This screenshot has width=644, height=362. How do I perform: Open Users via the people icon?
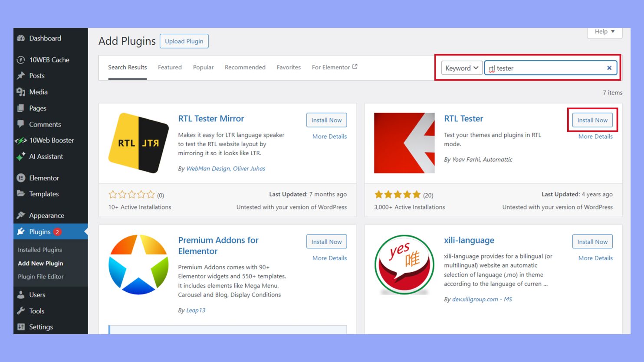pyautogui.click(x=21, y=295)
